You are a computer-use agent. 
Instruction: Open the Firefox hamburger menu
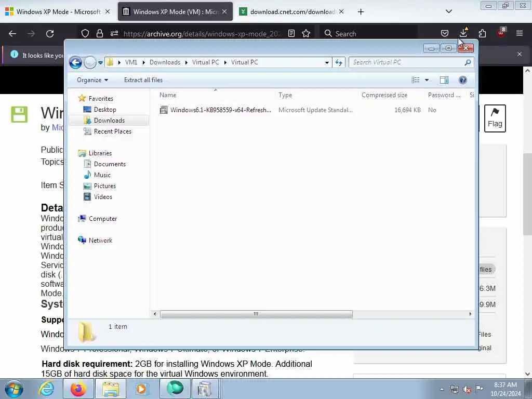pyautogui.click(x=520, y=34)
